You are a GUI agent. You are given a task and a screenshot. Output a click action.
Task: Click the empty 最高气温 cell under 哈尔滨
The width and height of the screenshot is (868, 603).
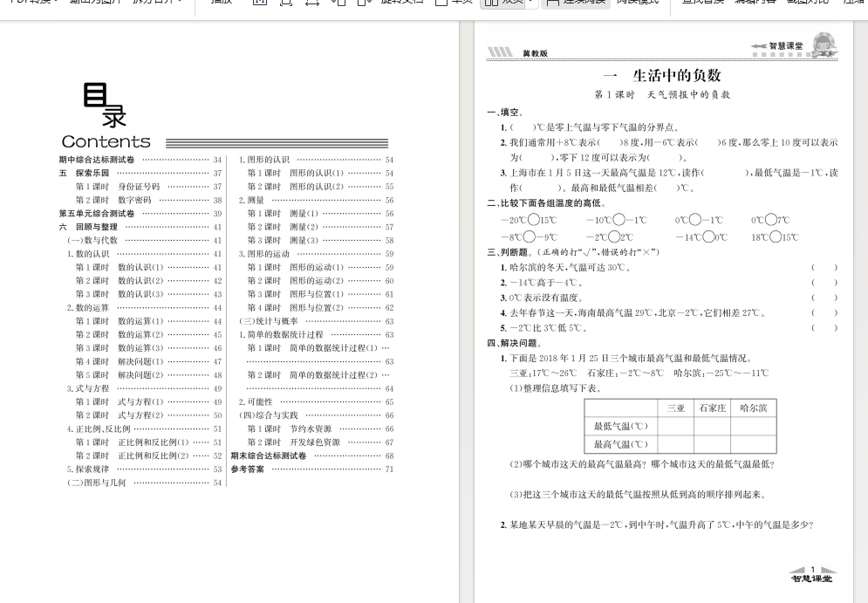point(754,444)
